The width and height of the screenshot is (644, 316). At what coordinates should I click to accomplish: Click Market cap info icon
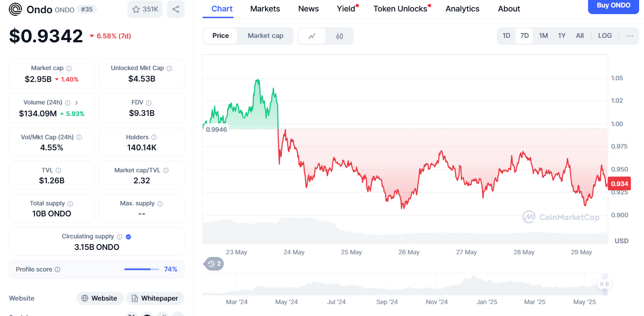tap(69, 68)
